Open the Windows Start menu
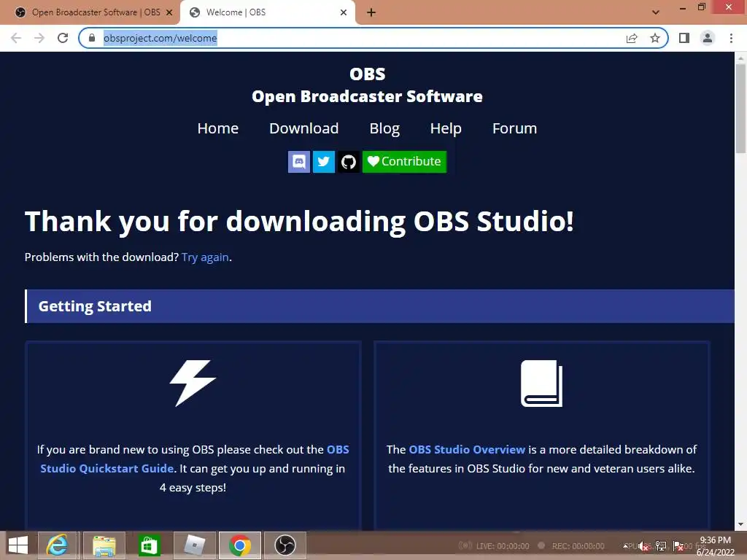Image resolution: width=747 pixels, height=560 pixels. [x=18, y=545]
